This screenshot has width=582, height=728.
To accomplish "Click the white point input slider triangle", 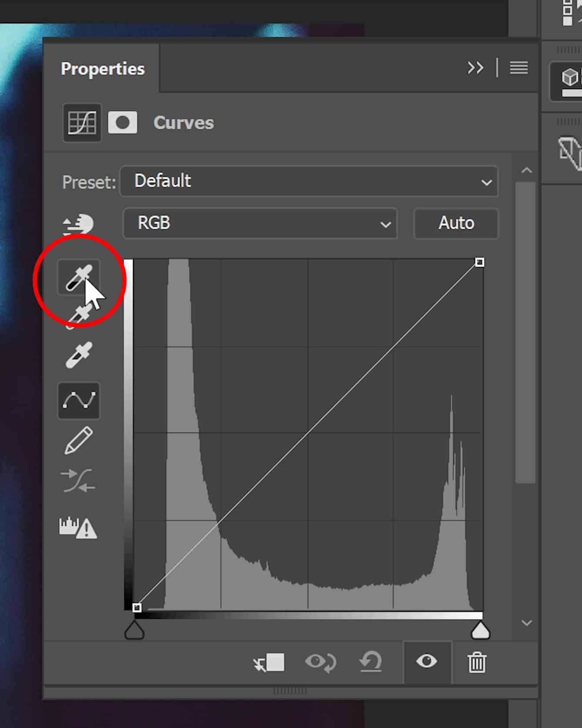I will coord(481,630).
